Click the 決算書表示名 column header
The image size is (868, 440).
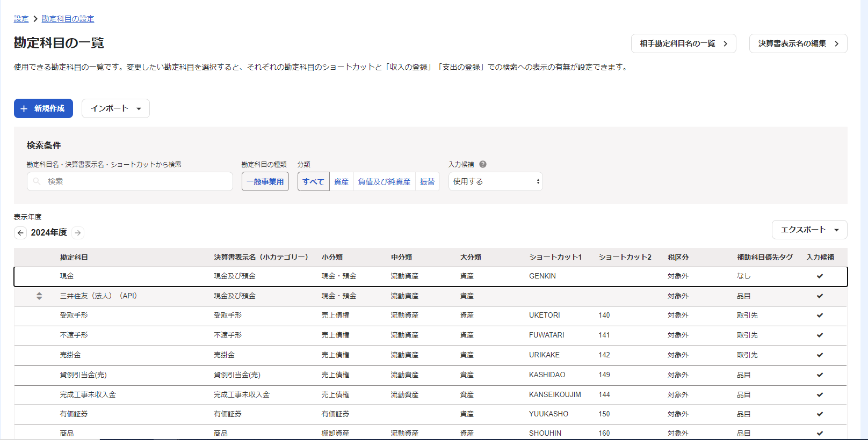tap(261, 258)
